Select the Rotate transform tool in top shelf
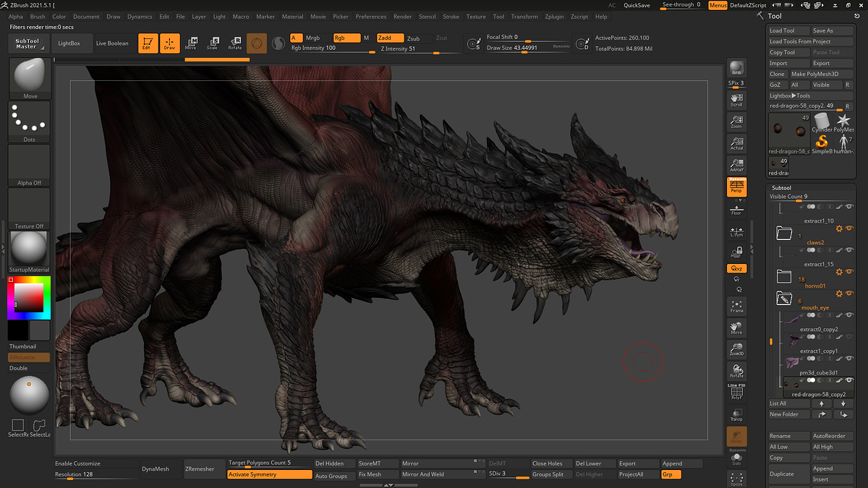Screen dimensions: 868x488 point(235,43)
